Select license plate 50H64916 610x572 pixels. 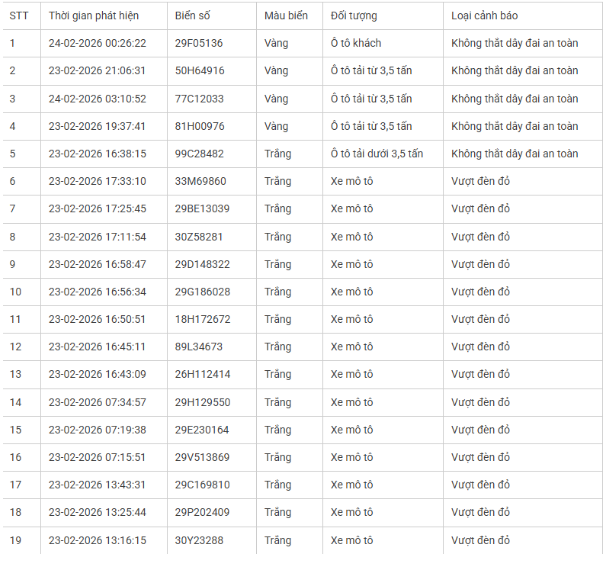coord(199,71)
